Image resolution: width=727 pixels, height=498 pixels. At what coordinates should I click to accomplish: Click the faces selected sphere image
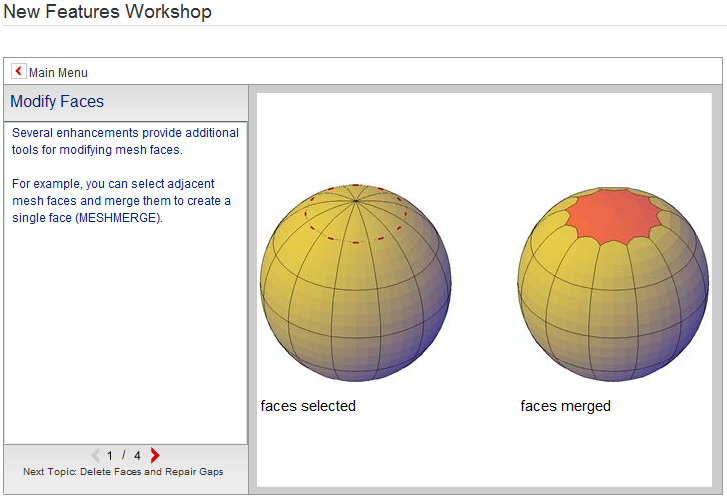[356, 283]
